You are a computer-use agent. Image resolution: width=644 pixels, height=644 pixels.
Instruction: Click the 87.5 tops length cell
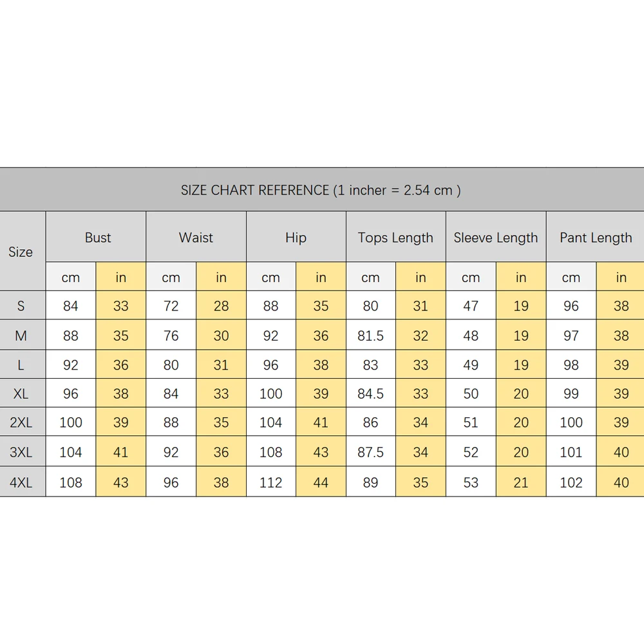[x=371, y=451]
